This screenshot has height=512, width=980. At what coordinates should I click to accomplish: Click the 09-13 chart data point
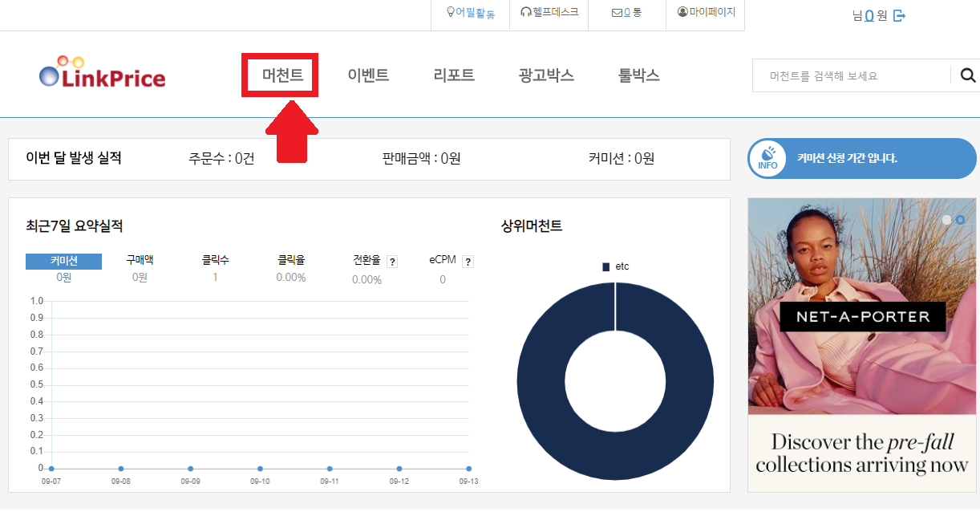click(468, 469)
